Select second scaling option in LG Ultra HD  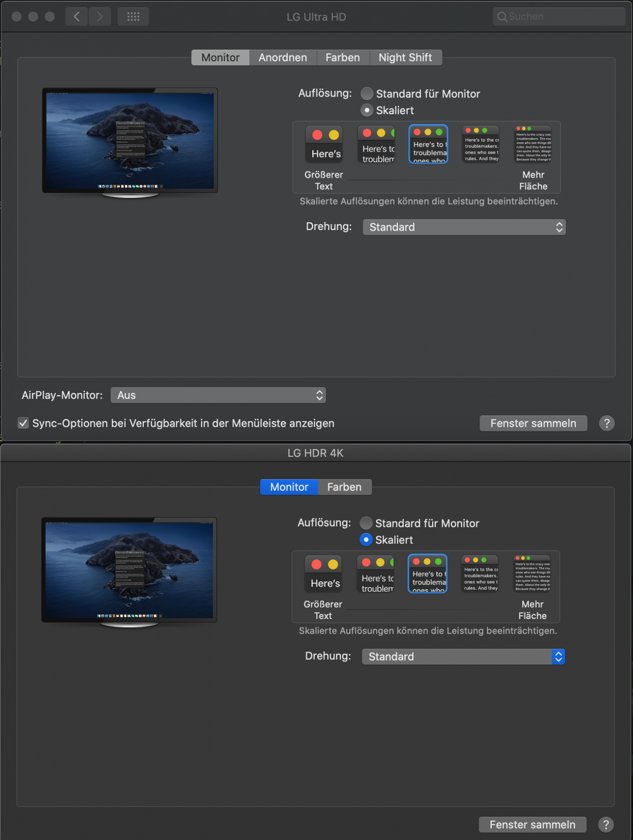[377, 144]
